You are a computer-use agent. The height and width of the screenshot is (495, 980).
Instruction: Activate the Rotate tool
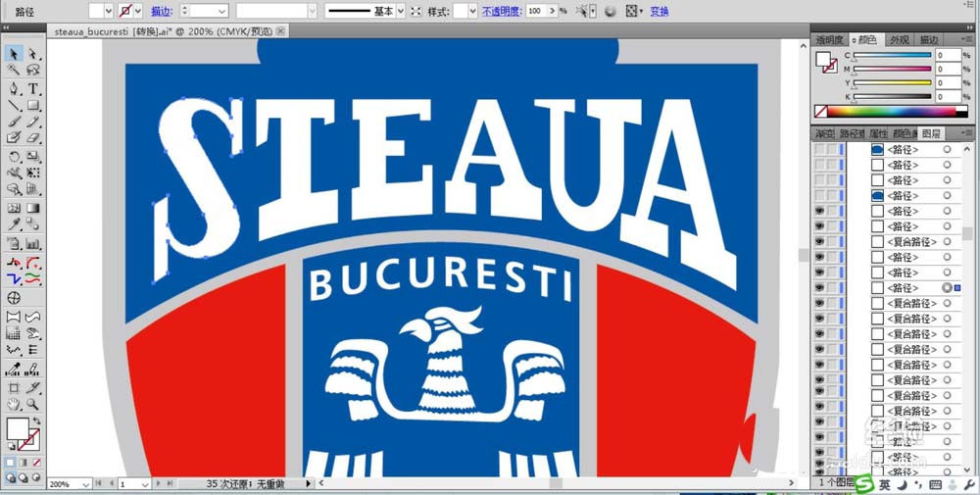[x=14, y=156]
